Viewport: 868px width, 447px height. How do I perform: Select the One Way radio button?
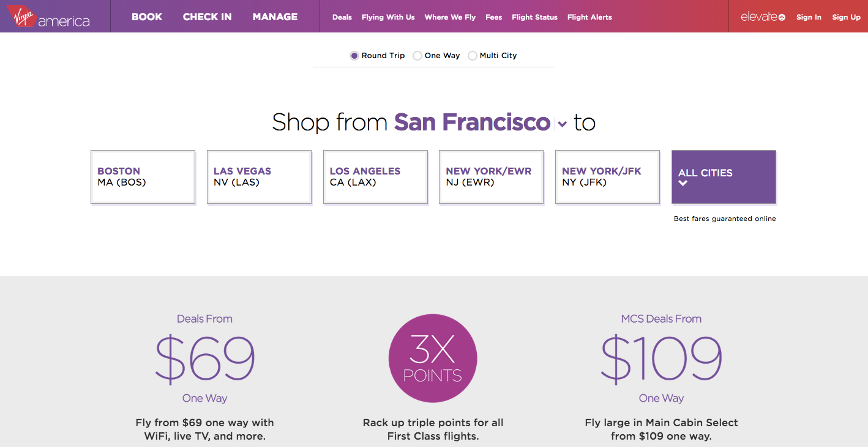417,56
